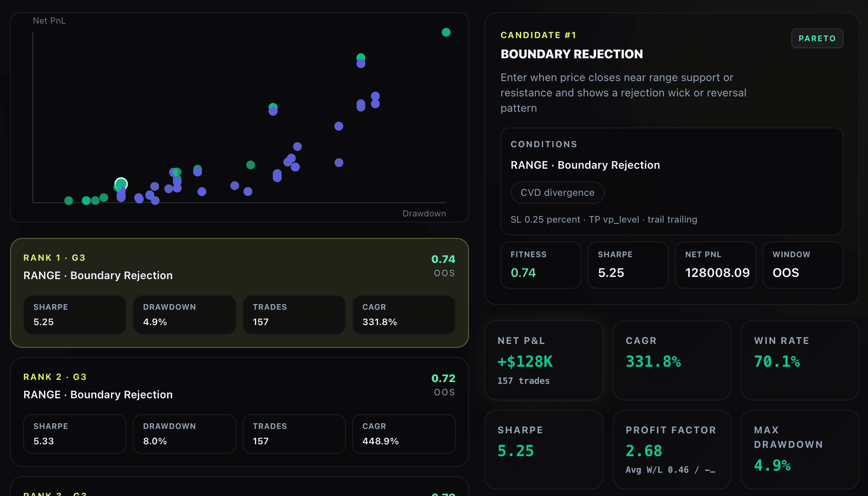
Task: Click Rank 2 Sharpe 5.33 cell
Action: pos(75,434)
